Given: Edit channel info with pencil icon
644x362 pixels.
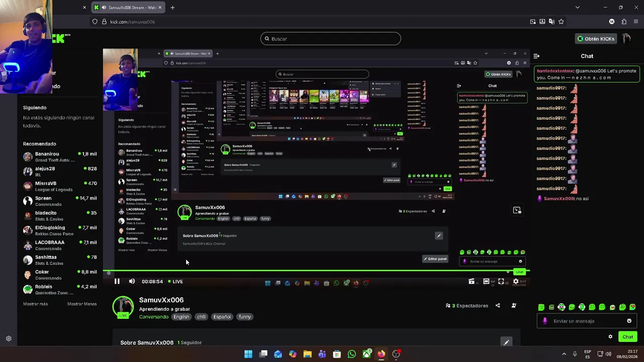Looking at the screenshot, I should point(506,342).
